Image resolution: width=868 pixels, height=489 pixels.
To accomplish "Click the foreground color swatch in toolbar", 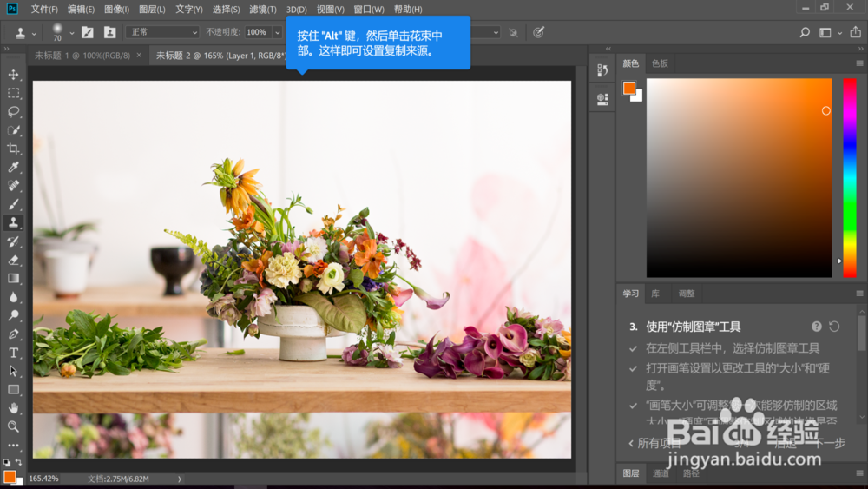I will pos(10,477).
